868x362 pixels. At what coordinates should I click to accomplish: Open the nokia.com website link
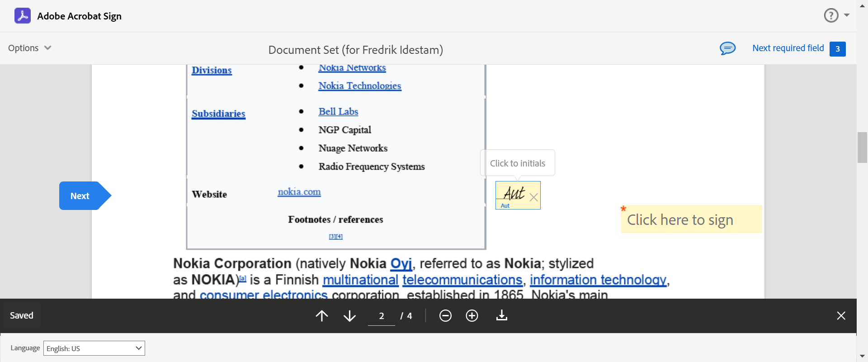click(299, 192)
